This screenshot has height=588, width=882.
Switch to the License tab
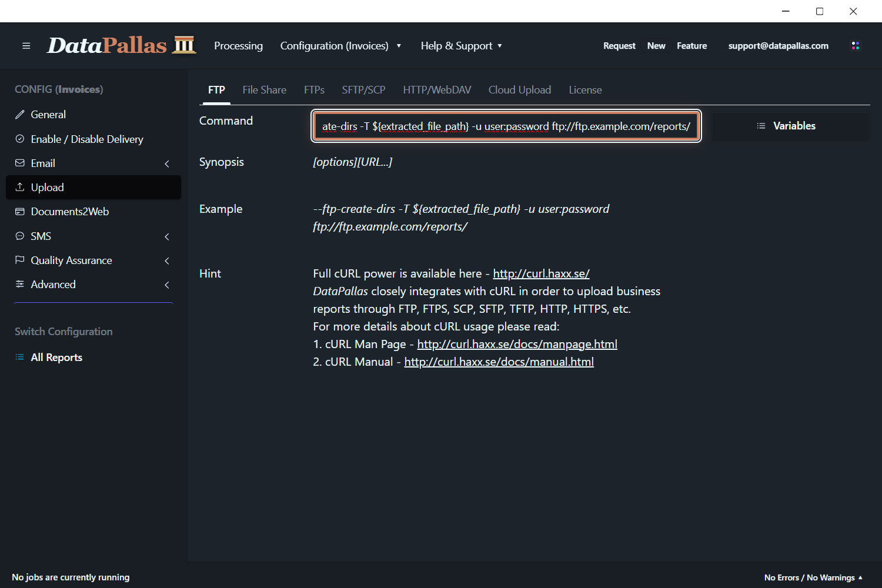pos(585,90)
